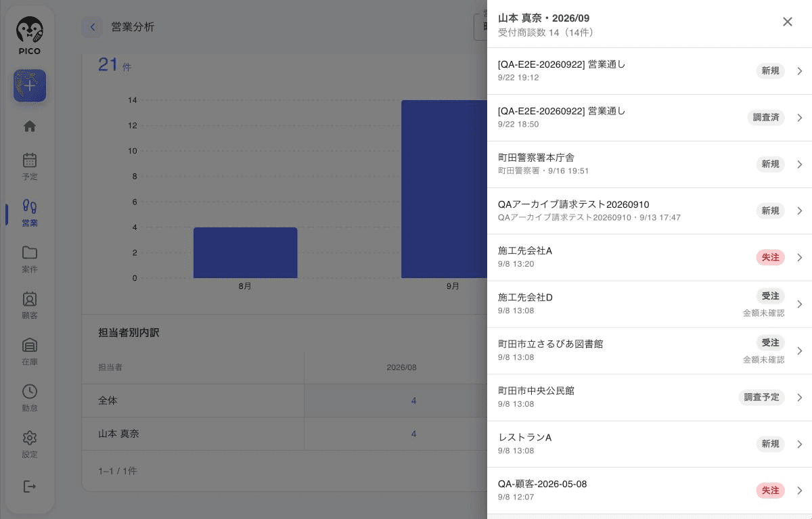
Task: Open chevron for 9/22 19:12 営業通し
Action: 800,71
